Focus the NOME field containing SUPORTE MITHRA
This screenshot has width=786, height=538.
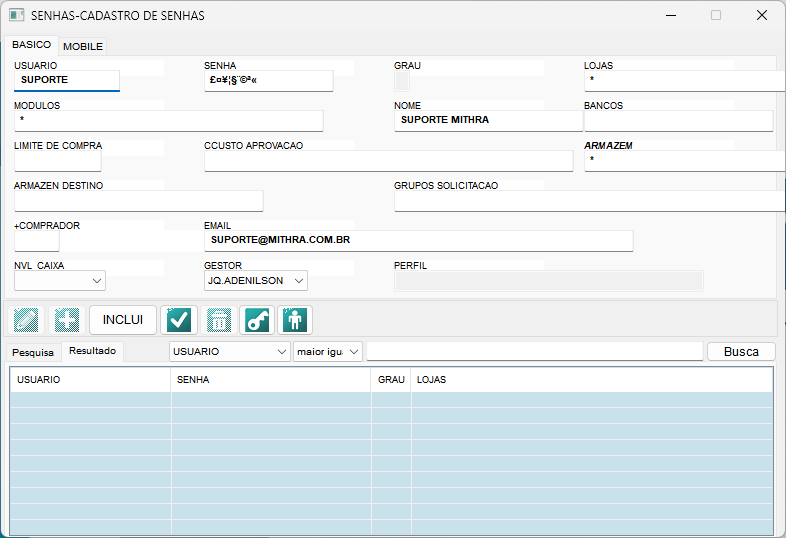point(488,121)
